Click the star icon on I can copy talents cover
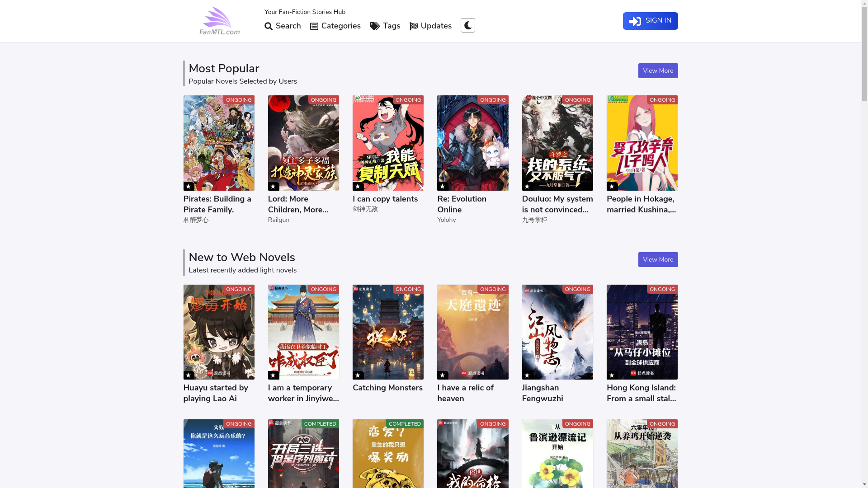Image resolution: width=868 pixels, height=488 pixels. 358,186
